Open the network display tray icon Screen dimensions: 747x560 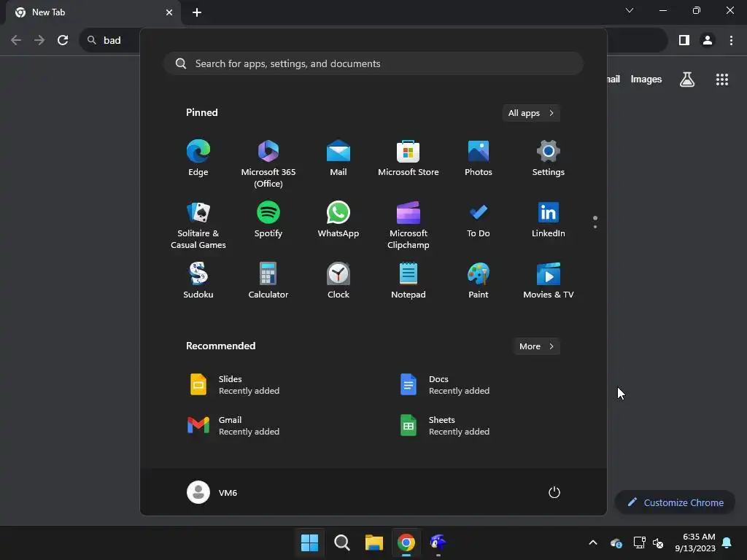pyautogui.click(x=639, y=542)
